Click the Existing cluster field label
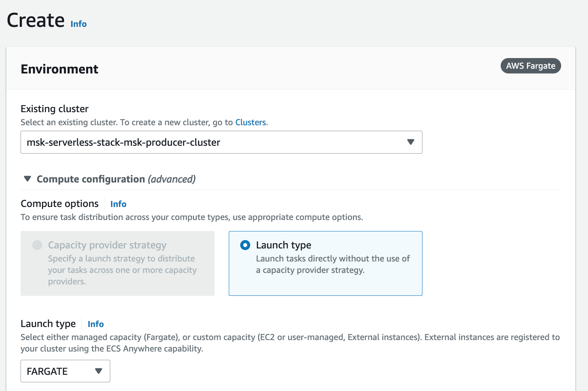 [55, 109]
